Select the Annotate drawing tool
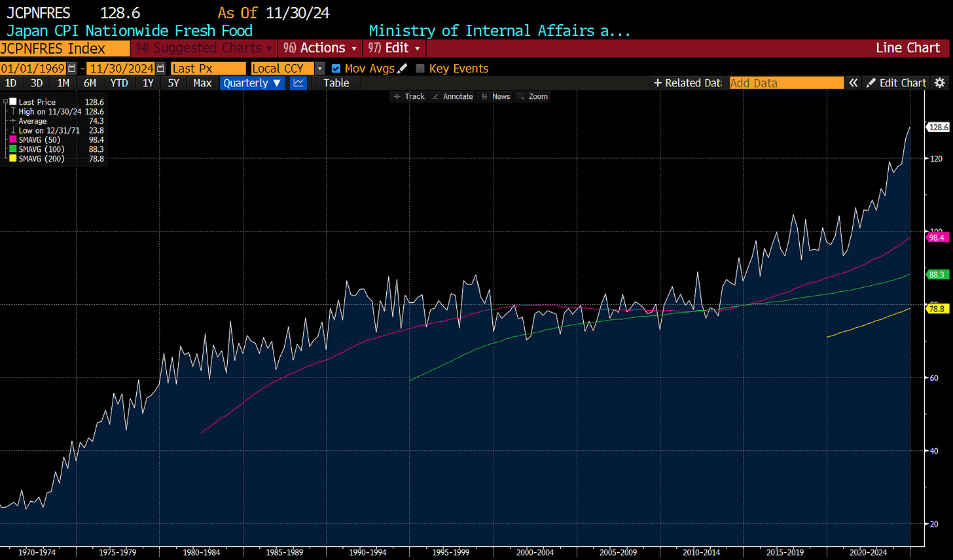The image size is (953, 560). (452, 96)
